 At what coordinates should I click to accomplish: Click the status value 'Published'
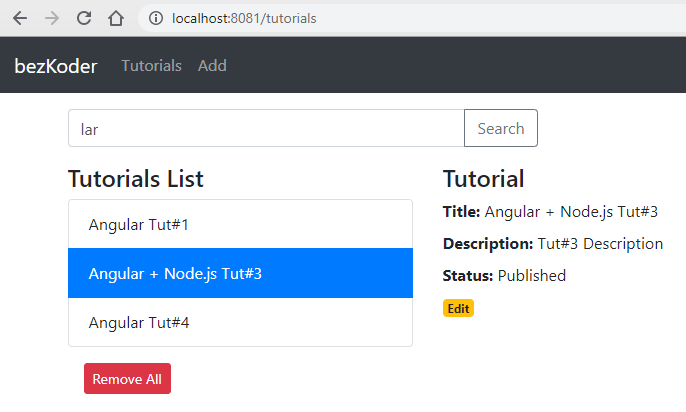tap(532, 276)
